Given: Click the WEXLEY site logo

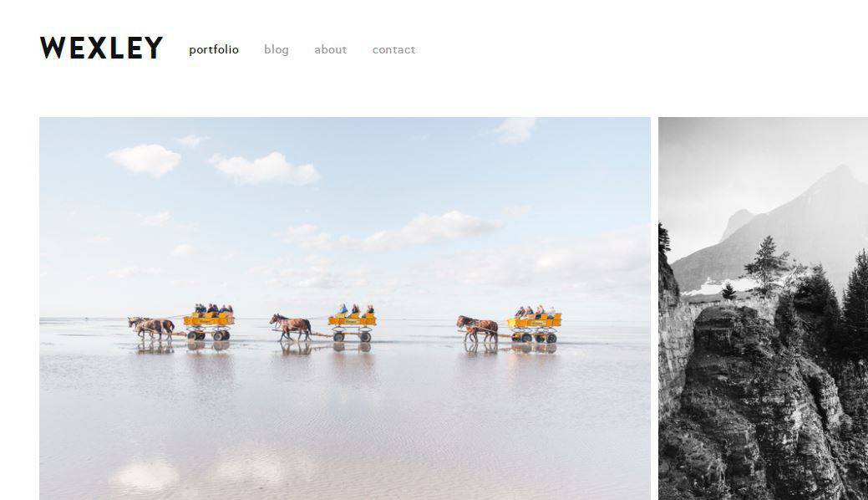Looking at the screenshot, I should pos(101,48).
